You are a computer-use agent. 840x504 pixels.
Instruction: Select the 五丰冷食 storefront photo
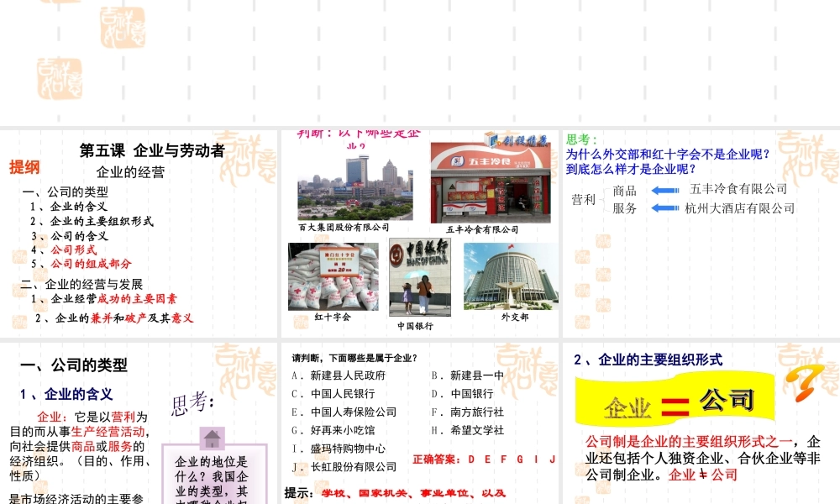[x=491, y=182]
